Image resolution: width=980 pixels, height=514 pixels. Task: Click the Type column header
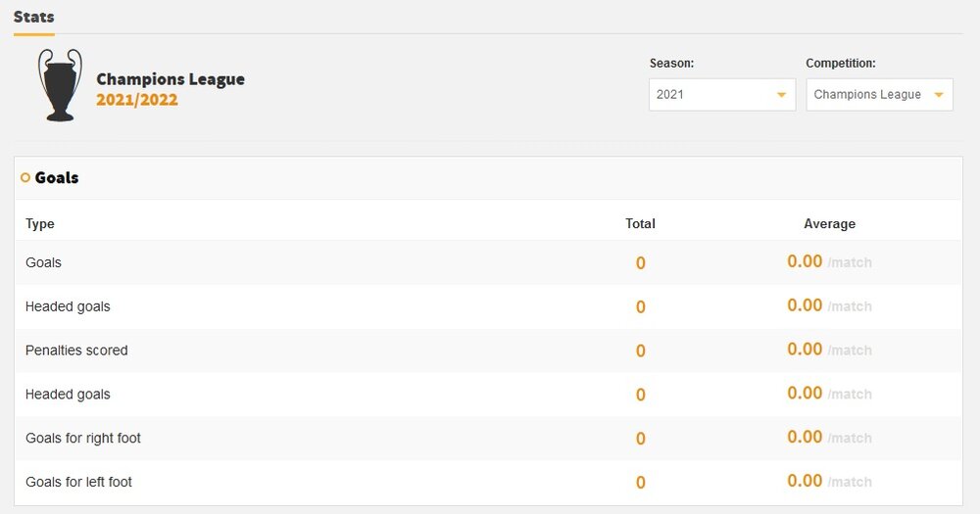40,224
